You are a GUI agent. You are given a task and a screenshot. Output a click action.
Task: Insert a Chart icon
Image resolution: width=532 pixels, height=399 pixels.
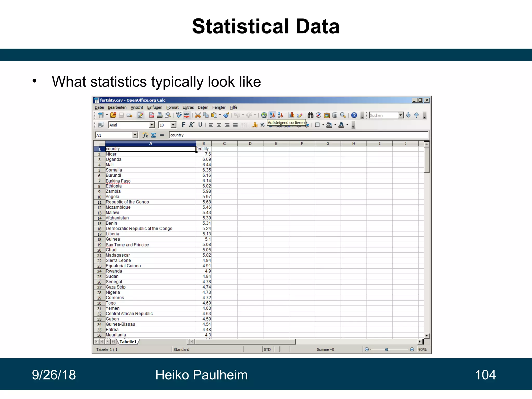292,115
